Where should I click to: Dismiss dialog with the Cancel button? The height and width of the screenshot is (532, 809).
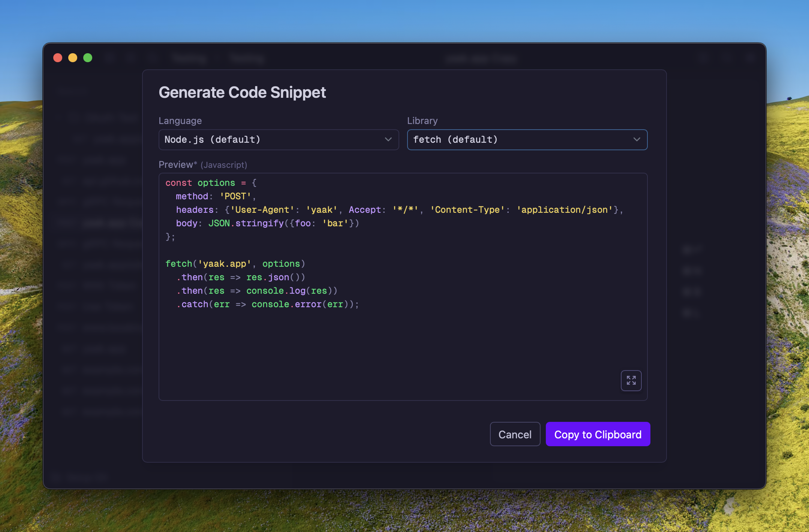515,434
